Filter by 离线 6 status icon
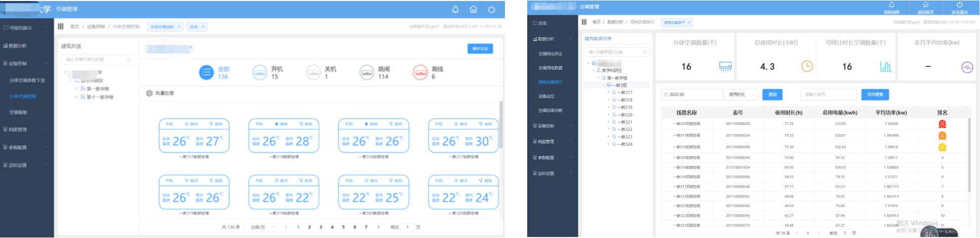Image resolution: width=980 pixels, height=238 pixels. pos(420,73)
